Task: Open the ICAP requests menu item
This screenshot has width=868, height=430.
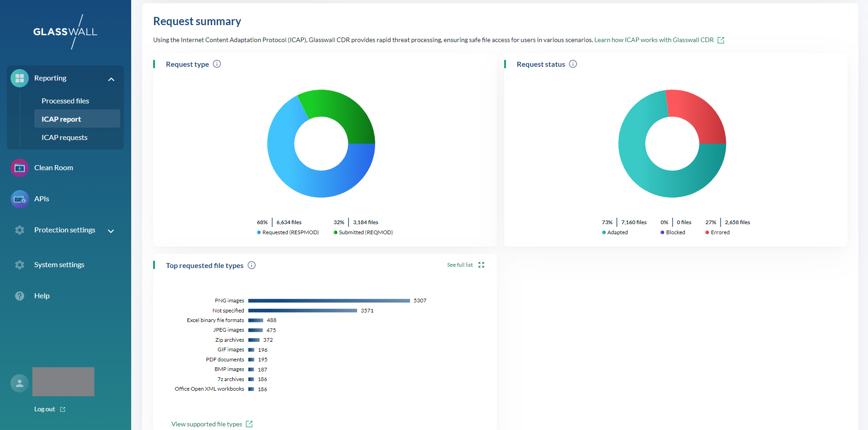Action: pos(64,138)
